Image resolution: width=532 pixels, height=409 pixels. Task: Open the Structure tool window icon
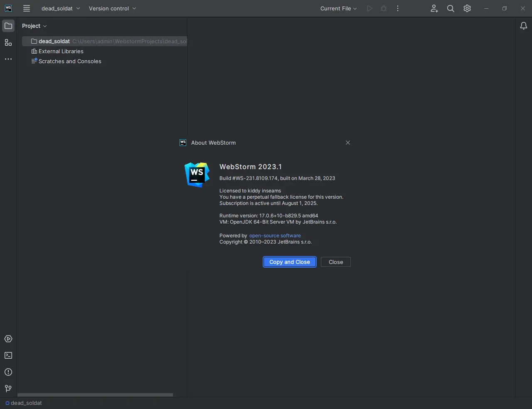click(8, 42)
